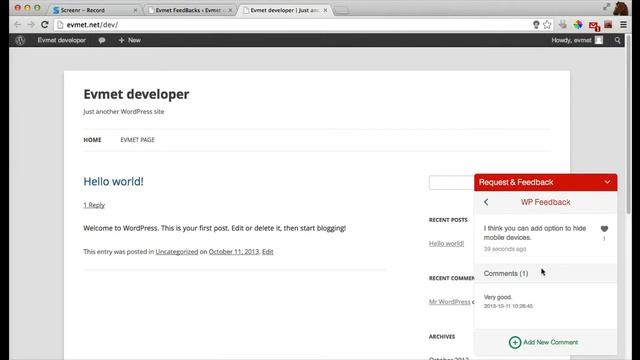Click the 1 Reply link
Screen dimensions: 640x360
click(x=94, y=205)
